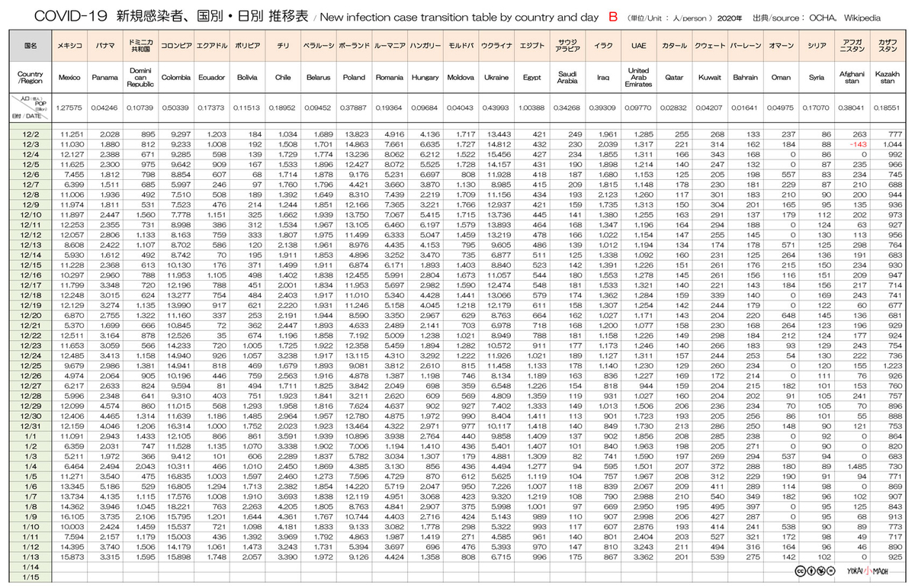Viewport: 915px width, 588px height.
Task: Click the Japanese header 'メキシコ'
Action: (x=69, y=46)
